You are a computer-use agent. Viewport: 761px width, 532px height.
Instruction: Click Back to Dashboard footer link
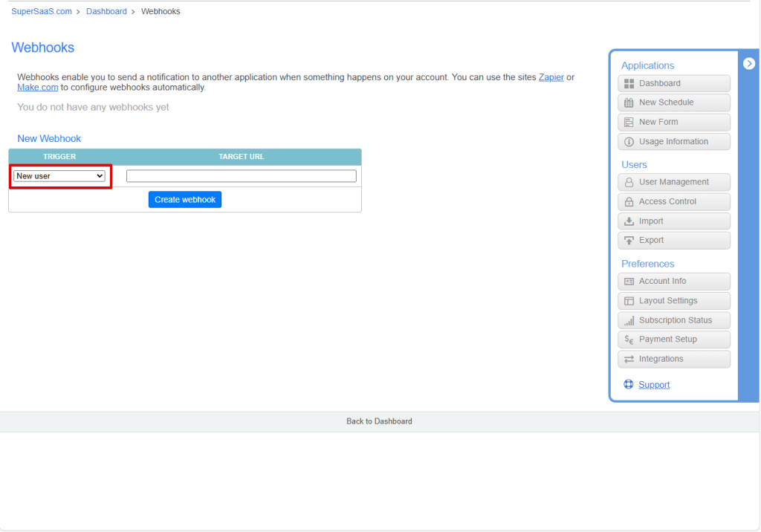379,421
